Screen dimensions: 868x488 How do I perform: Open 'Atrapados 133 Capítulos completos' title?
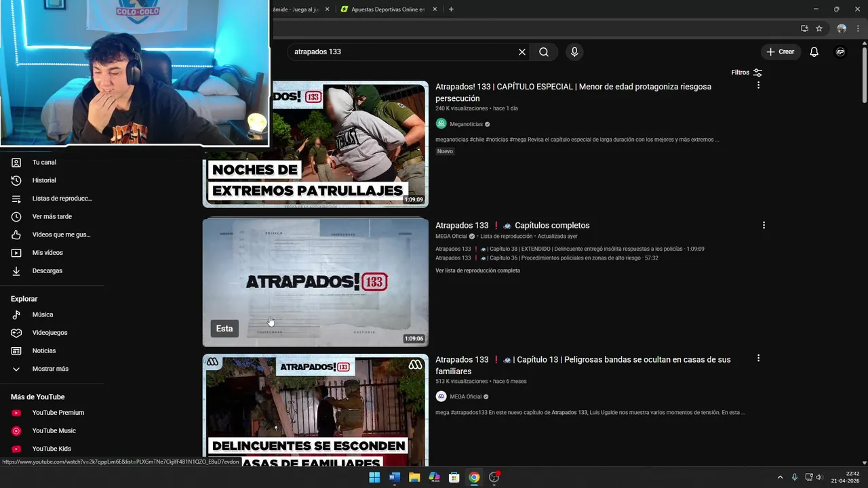coord(512,225)
